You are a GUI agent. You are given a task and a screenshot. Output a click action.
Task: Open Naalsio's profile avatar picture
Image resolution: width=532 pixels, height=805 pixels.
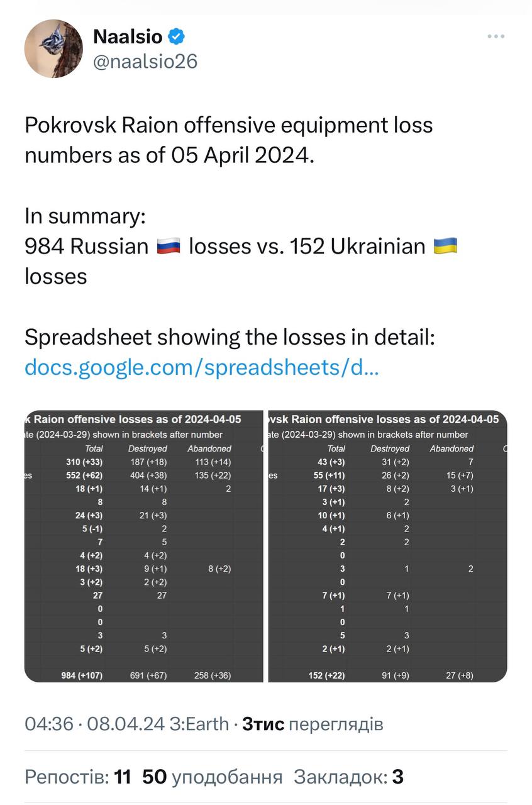tap(53, 48)
